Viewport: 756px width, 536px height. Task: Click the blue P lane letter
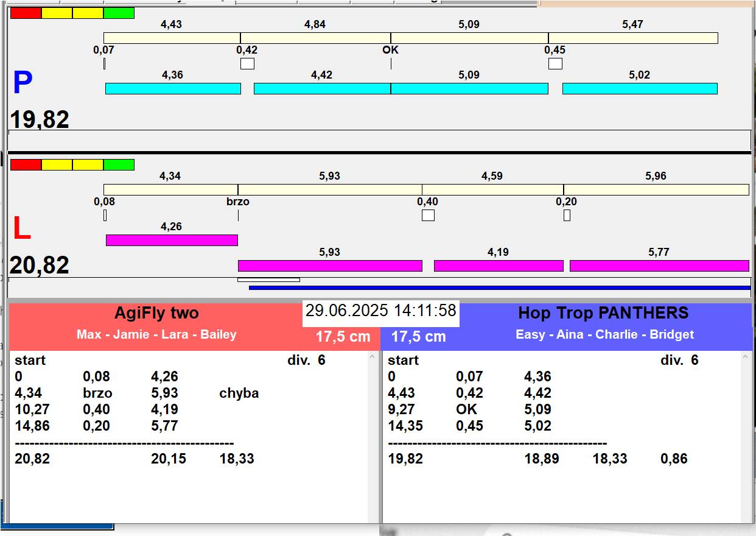(x=22, y=83)
